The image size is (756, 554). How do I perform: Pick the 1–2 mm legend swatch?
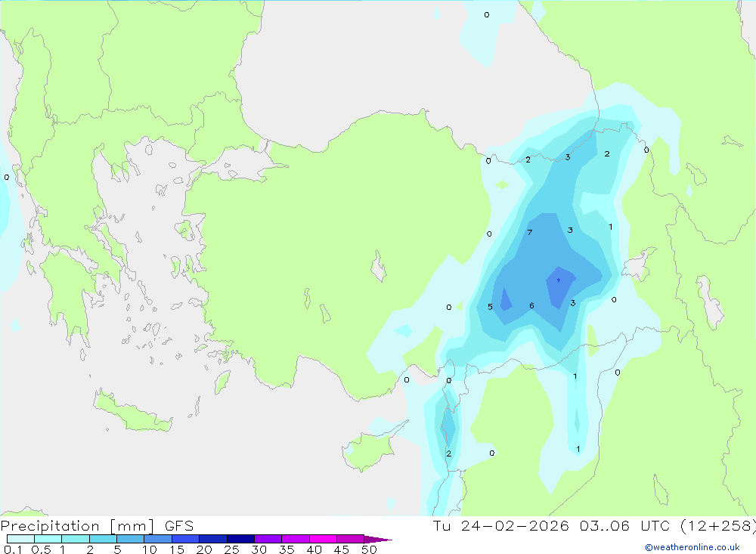coord(76,539)
